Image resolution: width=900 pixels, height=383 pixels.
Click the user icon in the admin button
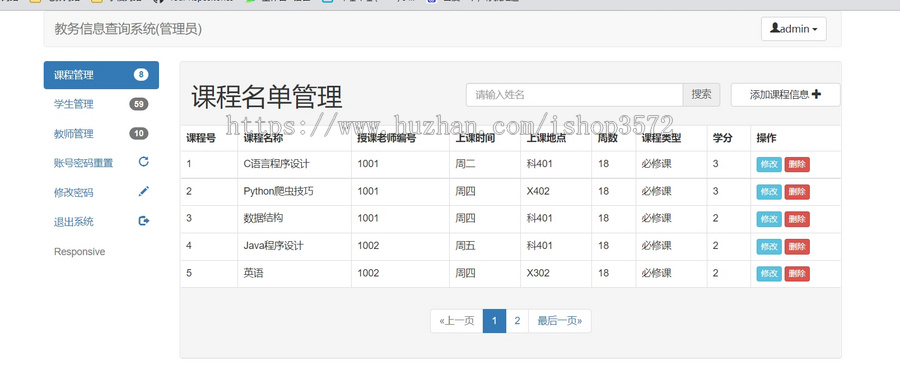point(775,28)
